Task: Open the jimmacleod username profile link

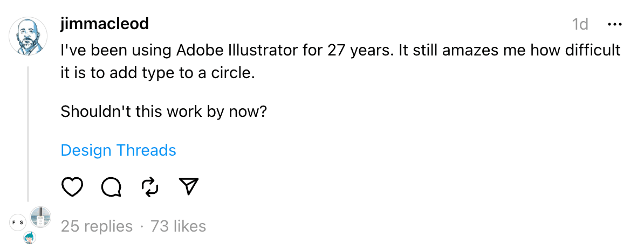Action: (x=105, y=24)
